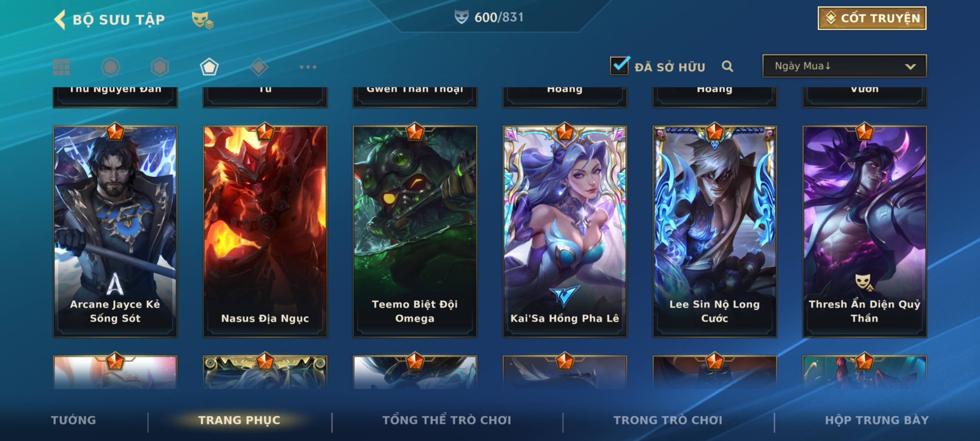
Task: Go back using the Bộ Sưu Tập arrow
Action: pos(60,20)
